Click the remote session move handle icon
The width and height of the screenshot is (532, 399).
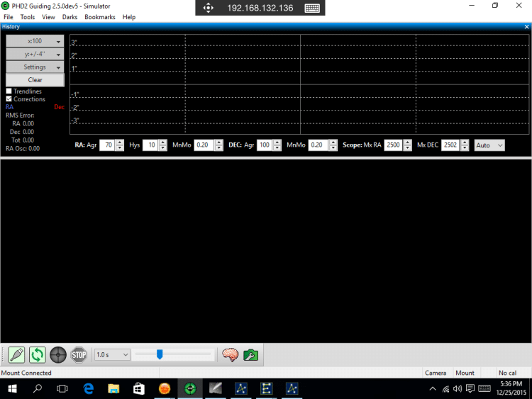coord(208,8)
